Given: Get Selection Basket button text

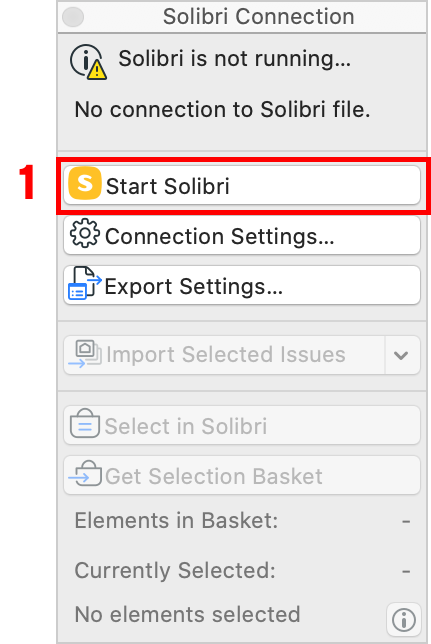Looking at the screenshot, I should tap(214, 476).
